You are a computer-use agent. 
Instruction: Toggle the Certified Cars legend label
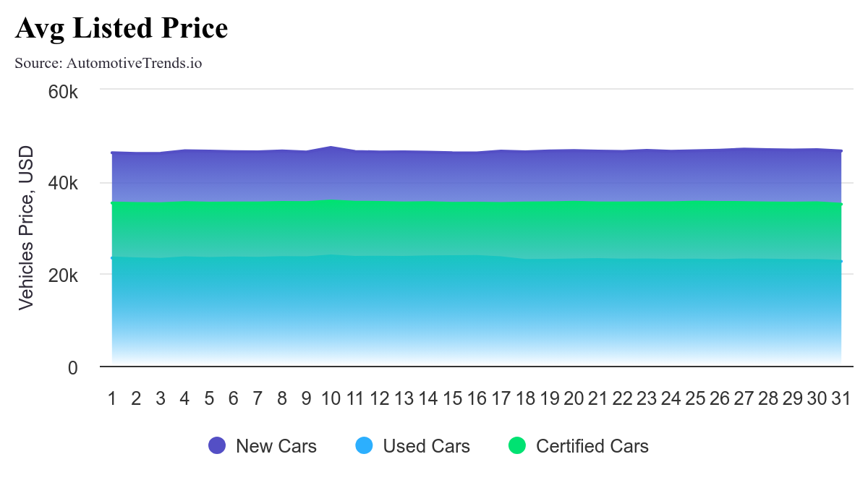pyautogui.click(x=592, y=446)
